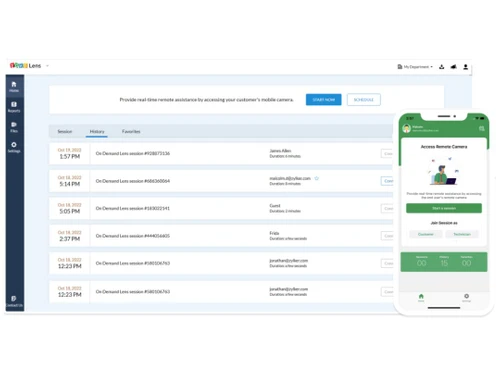Click the announcements megaphone icon

pos(453,67)
